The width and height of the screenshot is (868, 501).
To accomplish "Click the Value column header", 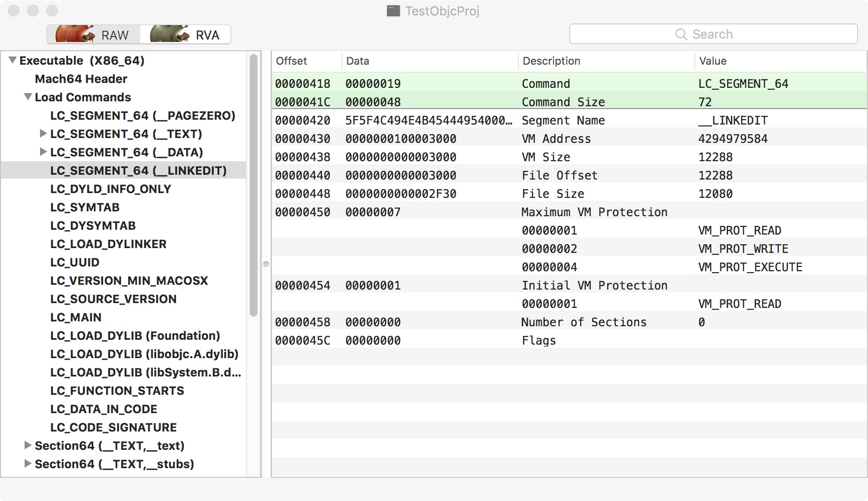I will [x=781, y=61].
